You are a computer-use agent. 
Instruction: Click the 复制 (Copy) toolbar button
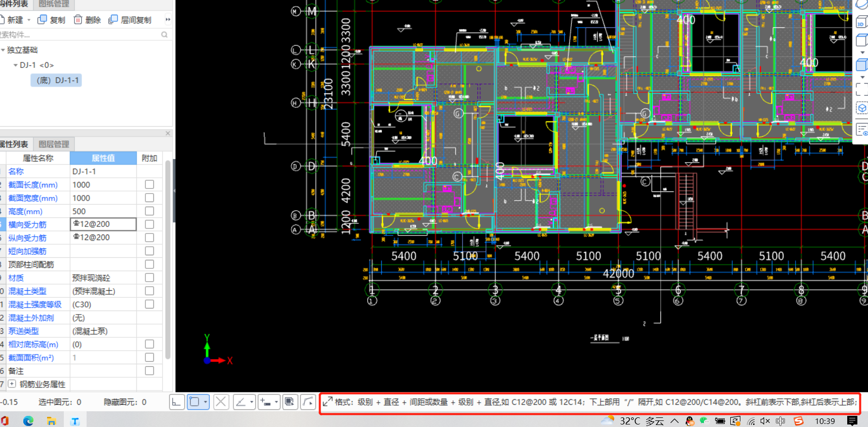point(51,20)
